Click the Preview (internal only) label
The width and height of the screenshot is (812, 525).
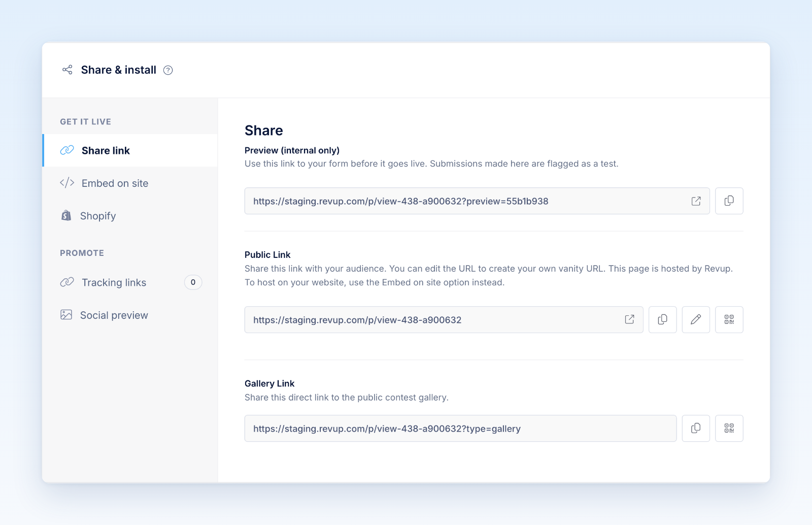(x=292, y=150)
